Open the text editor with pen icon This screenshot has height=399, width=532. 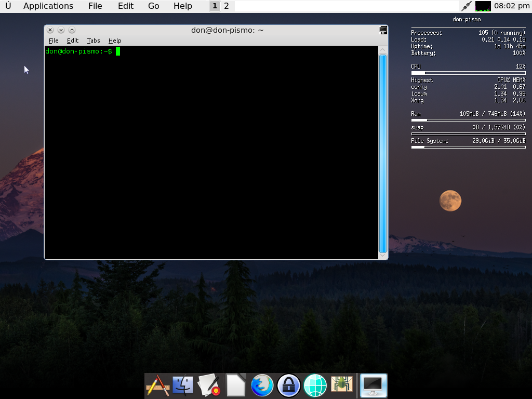pyautogui.click(x=209, y=385)
